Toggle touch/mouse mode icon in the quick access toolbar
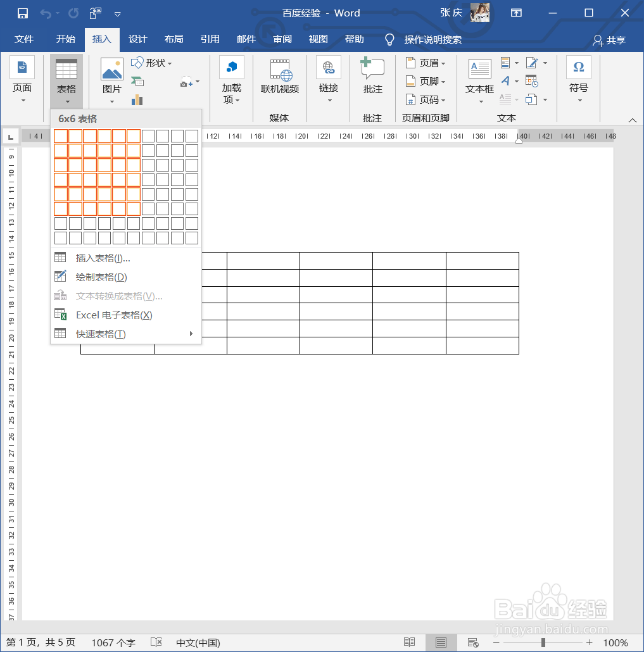Image resolution: width=644 pixels, height=652 pixels. tap(95, 13)
